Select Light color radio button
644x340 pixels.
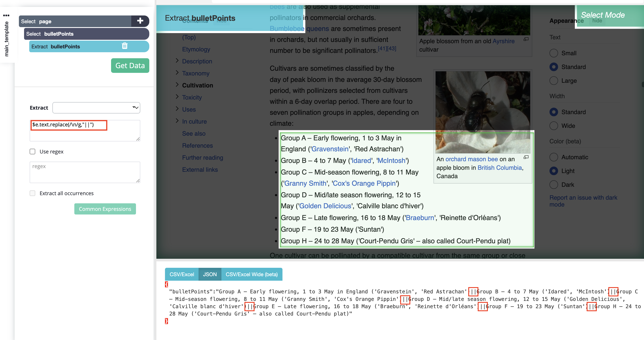click(x=554, y=171)
